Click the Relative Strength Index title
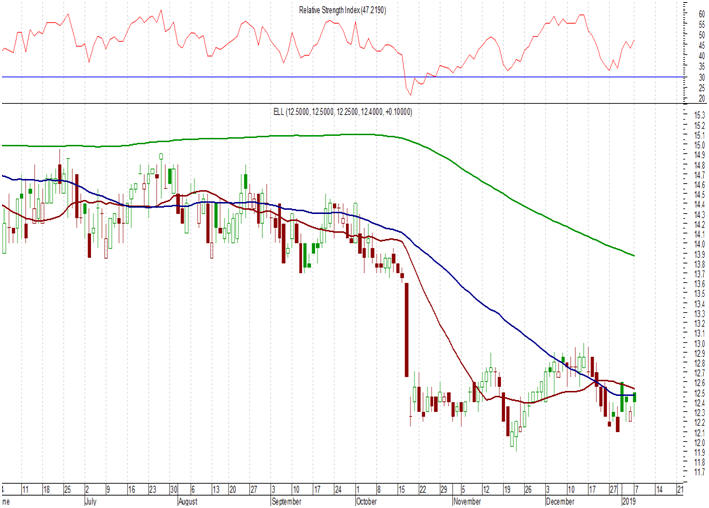 [343, 10]
